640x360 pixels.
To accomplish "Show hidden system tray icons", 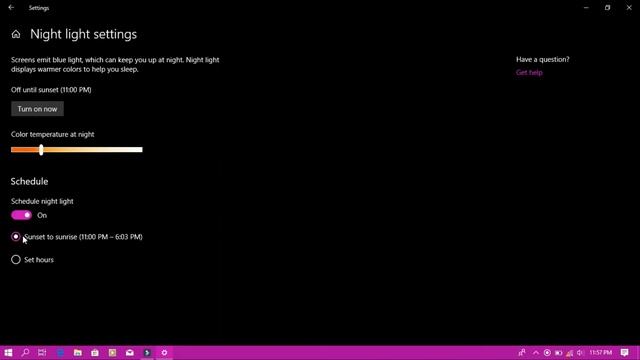I will 536,353.
